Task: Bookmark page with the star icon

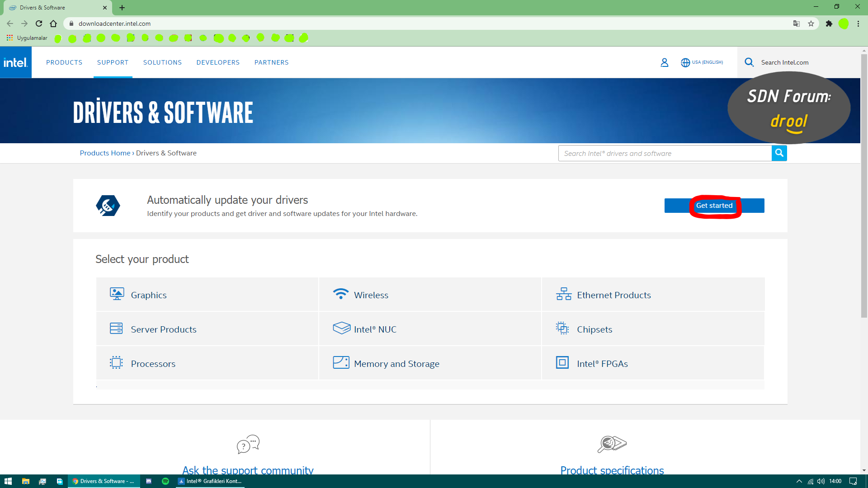Action: pos(811,23)
